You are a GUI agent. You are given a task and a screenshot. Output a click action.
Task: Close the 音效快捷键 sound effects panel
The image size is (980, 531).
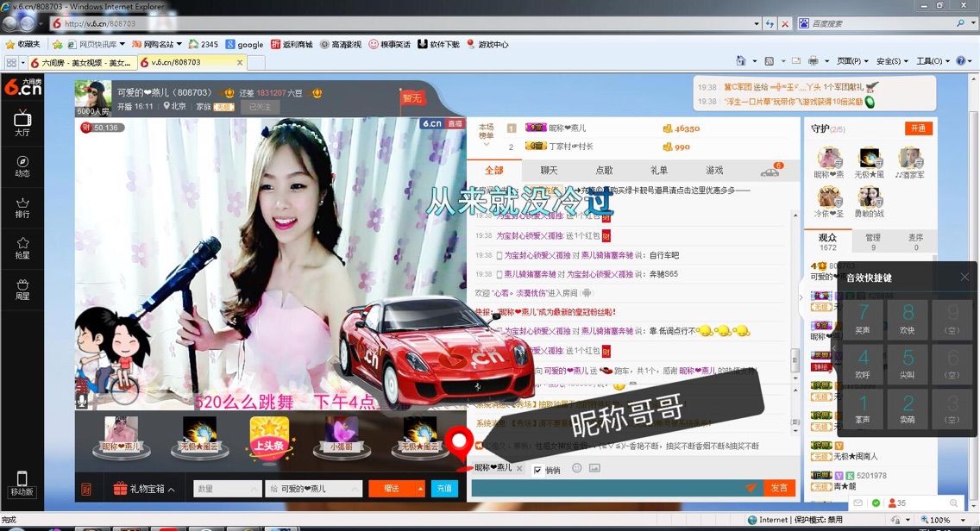(x=964, y=277)
